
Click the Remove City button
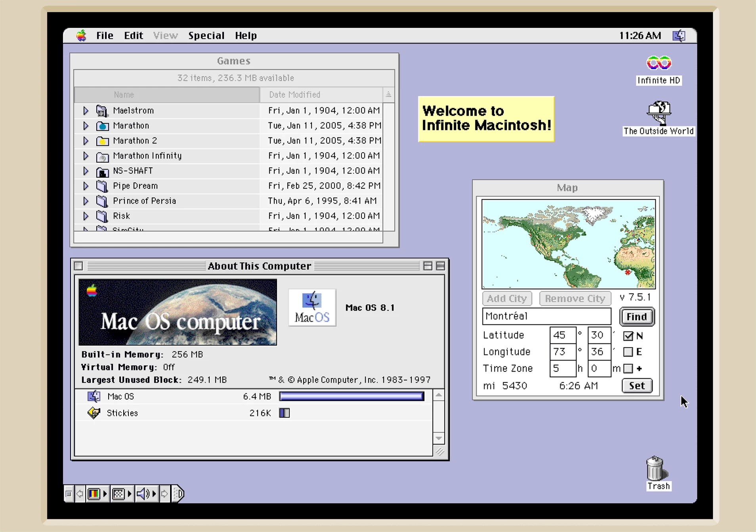click(x=575, y=298)
